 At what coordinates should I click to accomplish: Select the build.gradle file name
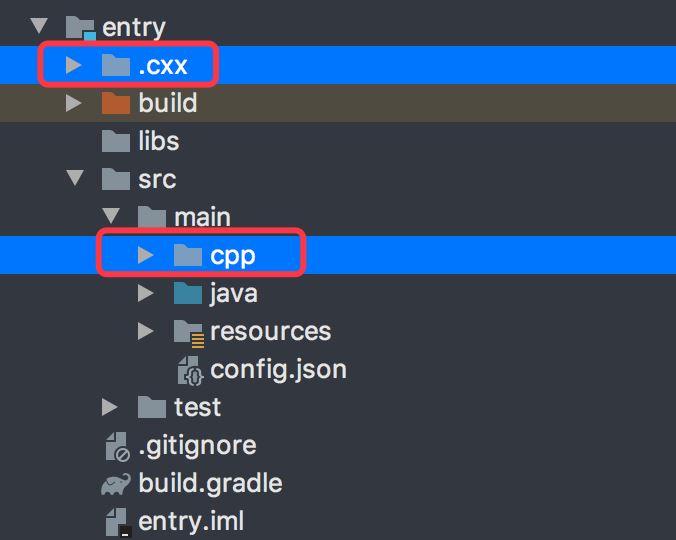coord(210,484)
